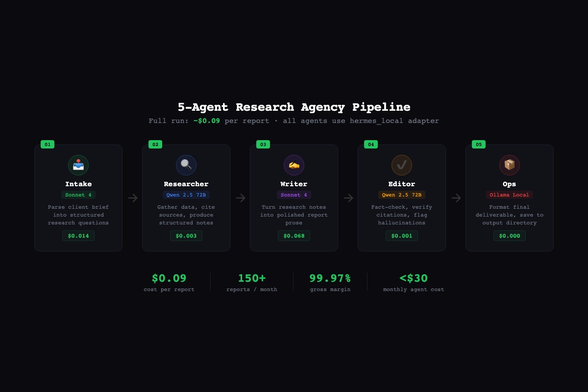Click the arrow between Editor and Ops

[456, 198]
